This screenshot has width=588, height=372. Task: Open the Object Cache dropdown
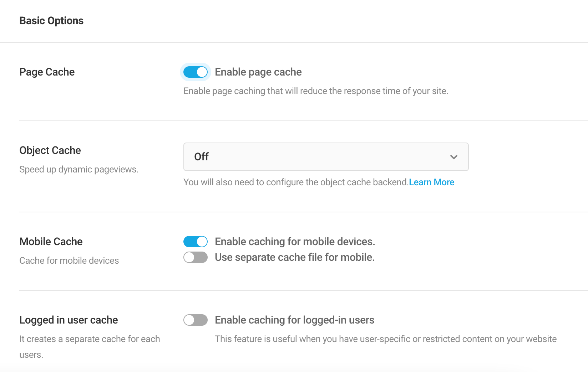point(326,157)
